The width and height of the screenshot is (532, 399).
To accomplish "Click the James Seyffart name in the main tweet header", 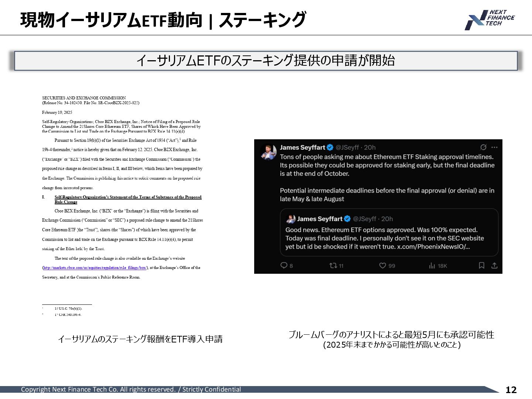I will click(303, 147).
